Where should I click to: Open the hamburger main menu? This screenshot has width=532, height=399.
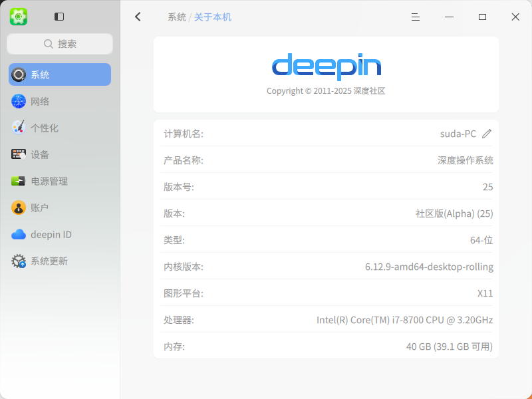click(416, 17)
